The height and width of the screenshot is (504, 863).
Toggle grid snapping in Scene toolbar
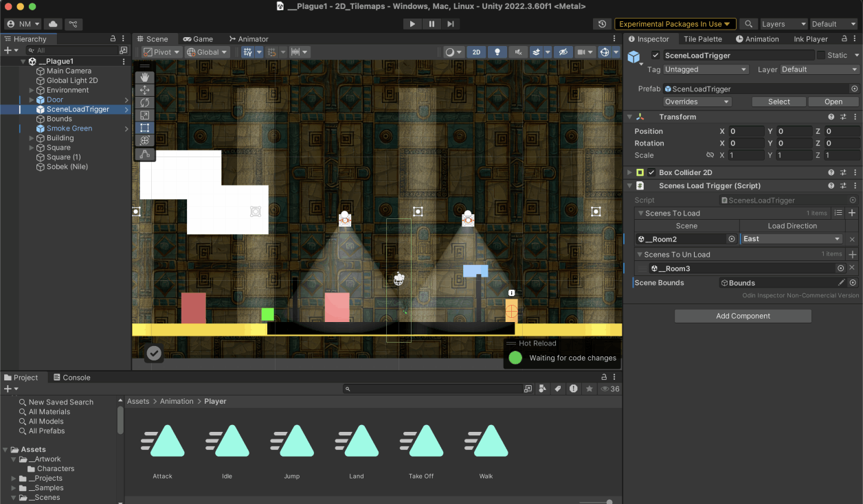[247, 52]
